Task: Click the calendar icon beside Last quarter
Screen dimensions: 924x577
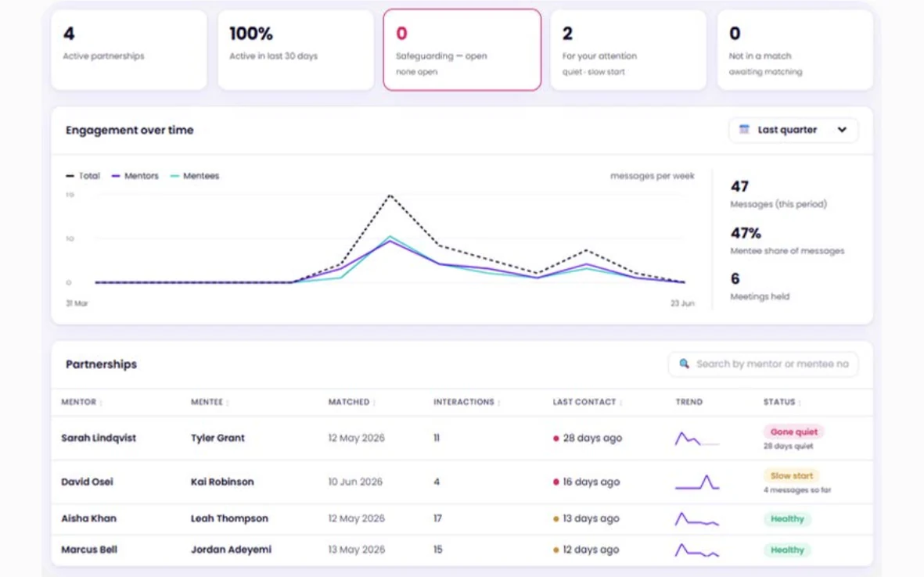Action: [x=744, y=130]
